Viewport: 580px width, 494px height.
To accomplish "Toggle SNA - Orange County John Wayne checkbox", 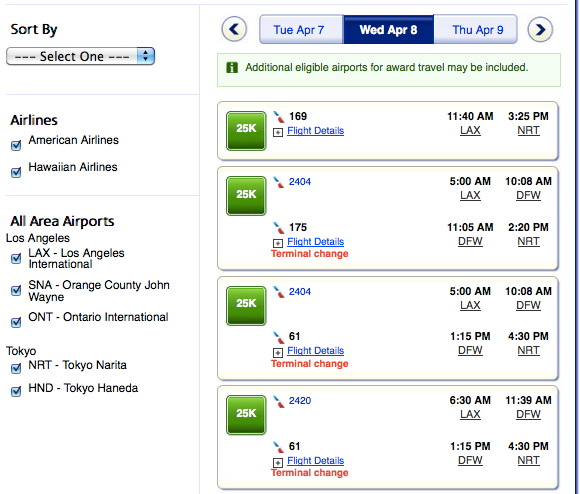I will coord(16,290).
